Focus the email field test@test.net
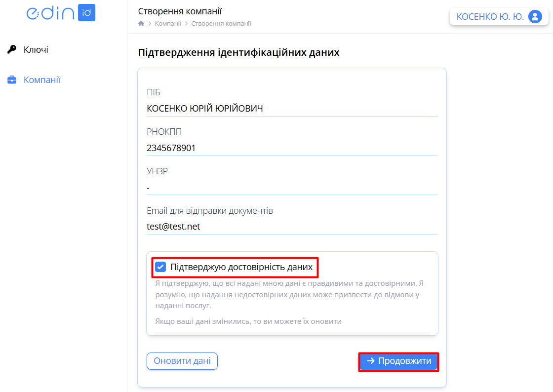 point(292,227)
